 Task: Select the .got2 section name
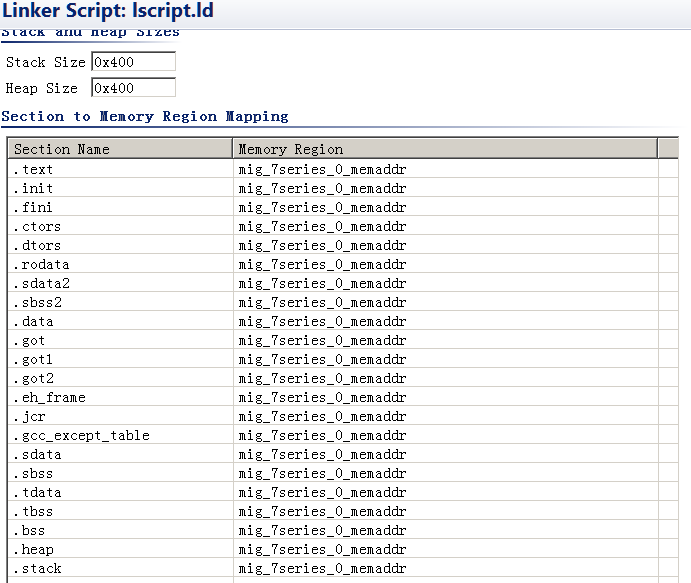[33, 379]
